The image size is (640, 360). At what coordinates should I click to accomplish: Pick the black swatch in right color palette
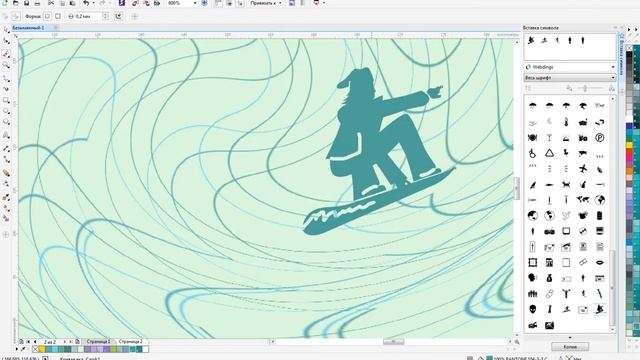[x=629, y=54]
